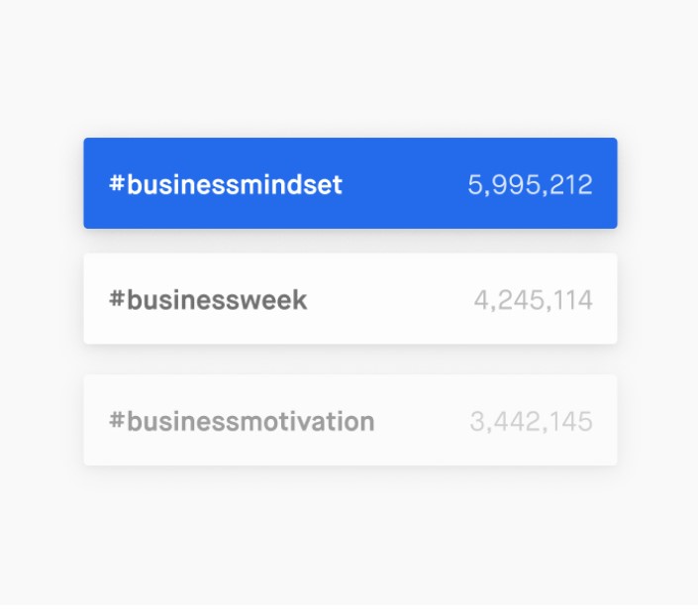
Task: Choose the #businessmotivation hashtag card
Action: click(x=350, y=421)
